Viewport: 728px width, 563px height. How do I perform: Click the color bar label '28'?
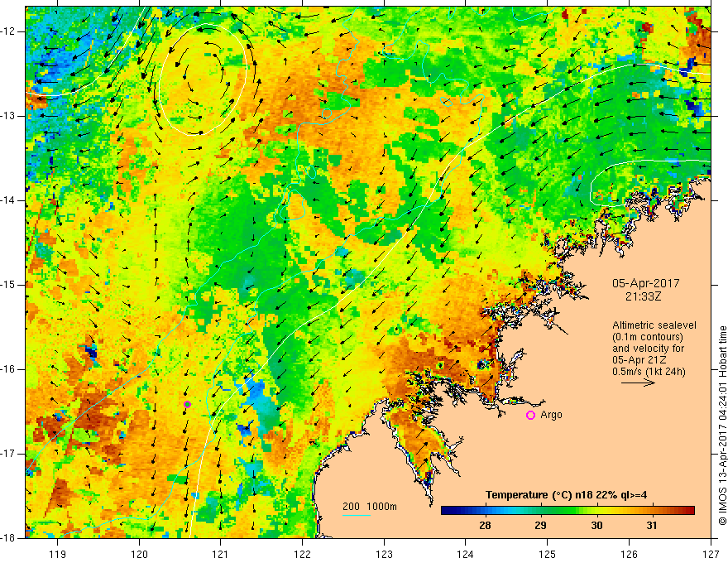click(x=485, y=526)
